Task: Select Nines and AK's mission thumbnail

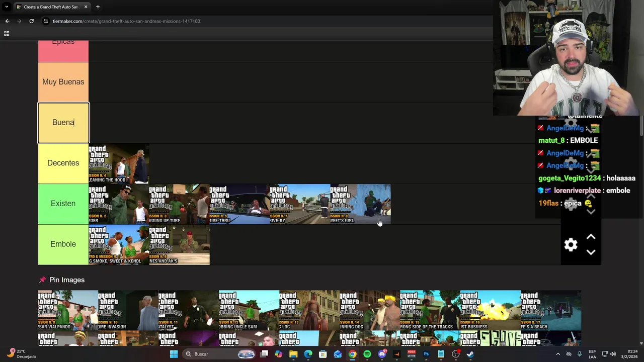Action: (179, 245)
